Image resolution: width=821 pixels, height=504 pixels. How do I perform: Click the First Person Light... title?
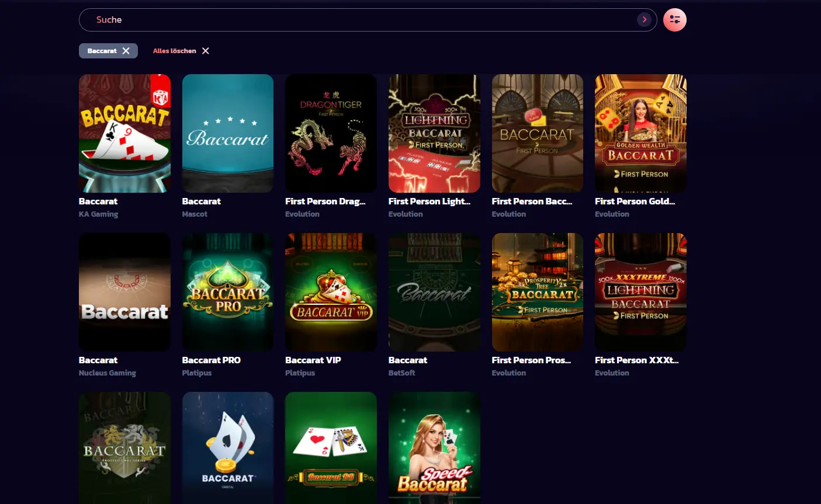click(x=429, y=201)
